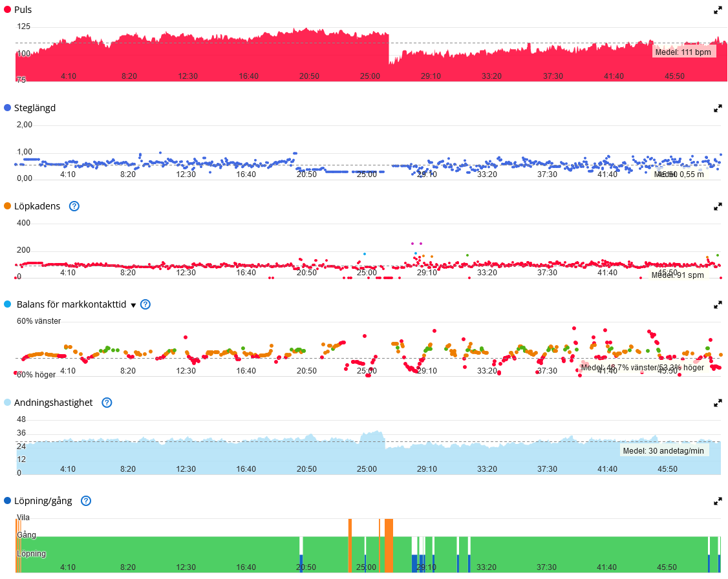Expand the Puls chart to fullscreen

point(718,10)
